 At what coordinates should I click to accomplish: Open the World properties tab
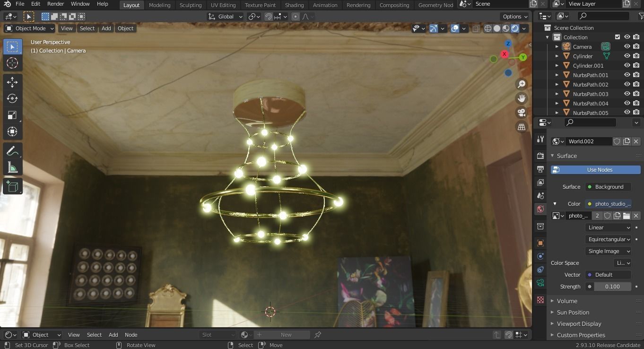point(540,209)
